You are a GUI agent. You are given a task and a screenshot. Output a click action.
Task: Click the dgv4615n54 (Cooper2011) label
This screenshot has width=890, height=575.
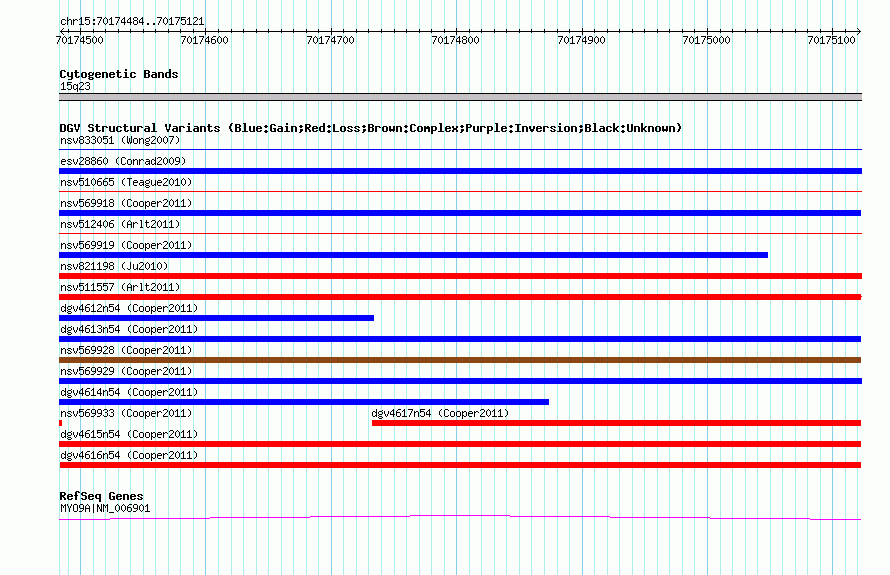(129, 434)
